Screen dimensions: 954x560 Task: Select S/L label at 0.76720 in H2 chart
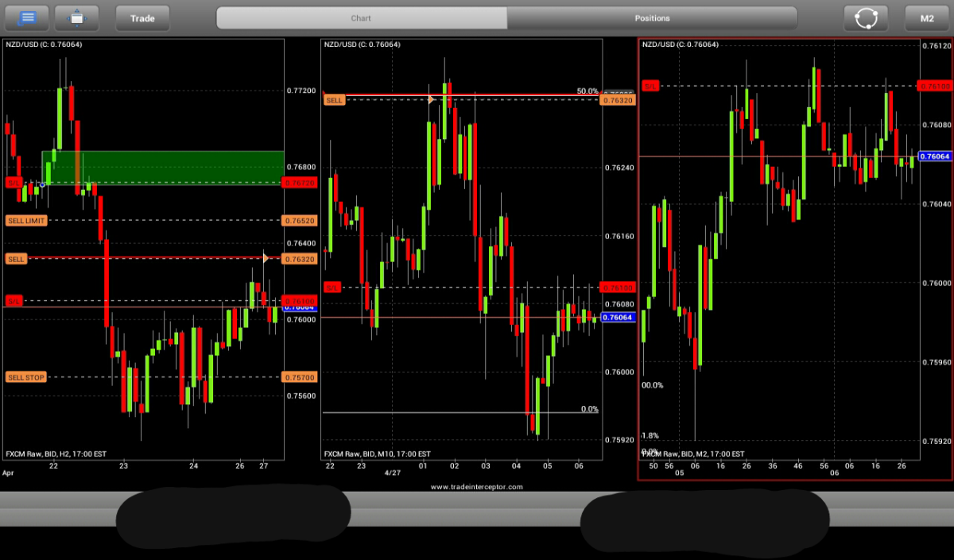pyautogui.click(x=14, y=183)
